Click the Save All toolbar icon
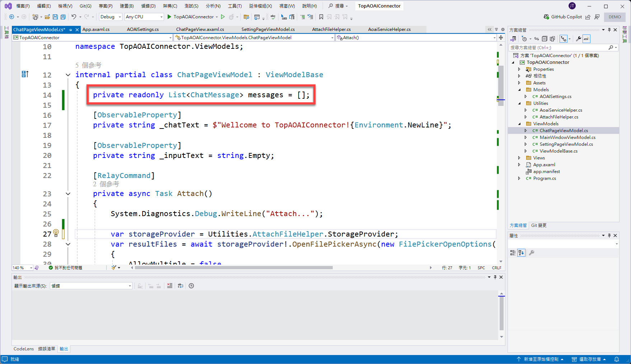This screenshot has height=364, width=631. tap(63, 17)
